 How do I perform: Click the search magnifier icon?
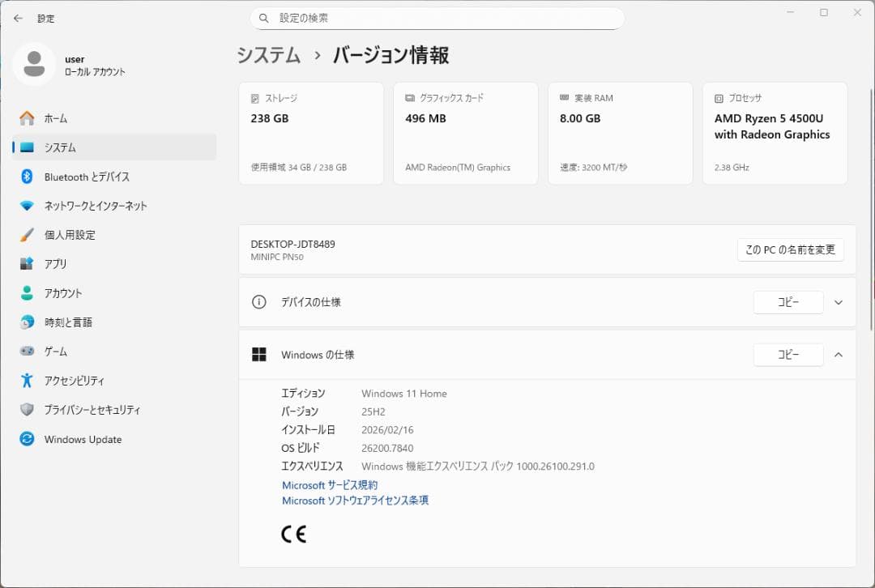(x=264, y=19)
